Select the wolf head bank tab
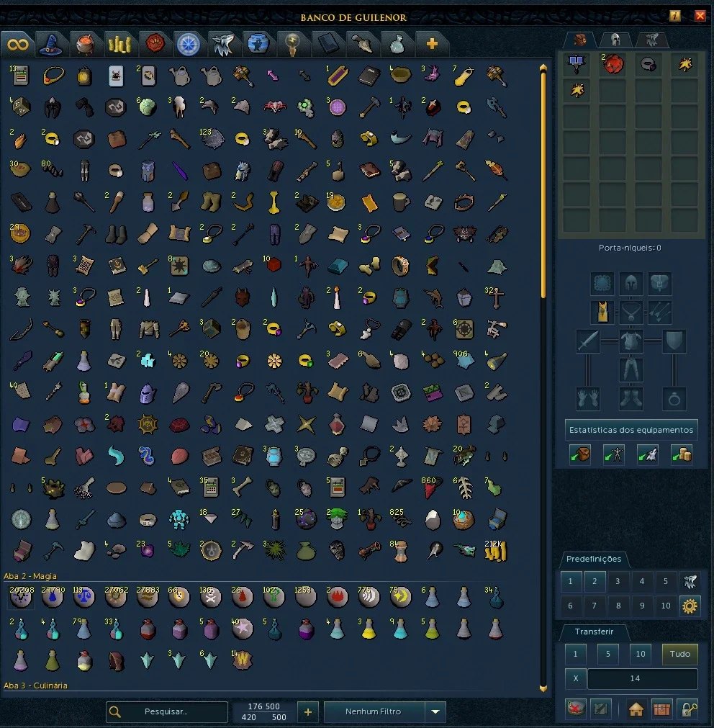The width and height of the screenshot is (714, 728). 223,44
